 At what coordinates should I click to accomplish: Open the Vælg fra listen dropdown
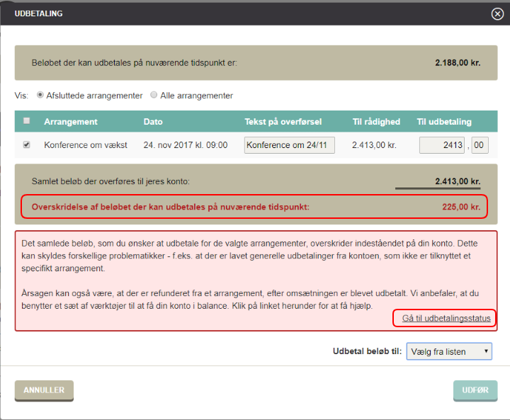[449, 351]
